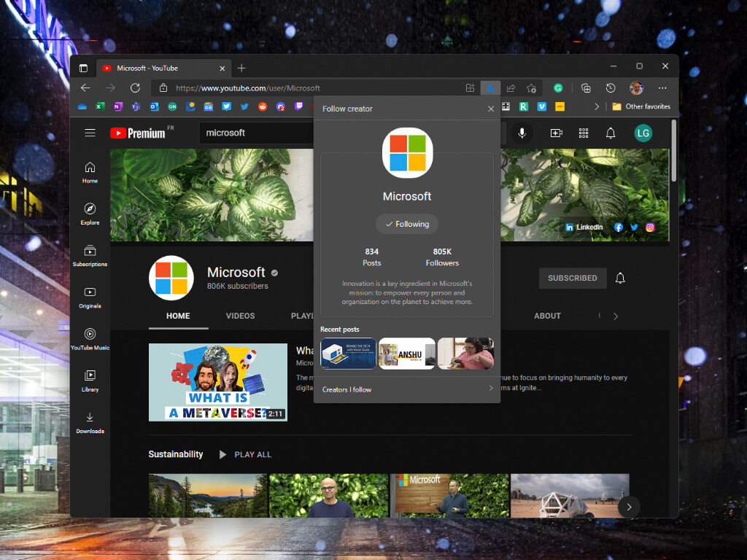This screenshot has width=747, height=560.
Task: Click PLAY ALL for Sustainability
Action: pos(245,454)
